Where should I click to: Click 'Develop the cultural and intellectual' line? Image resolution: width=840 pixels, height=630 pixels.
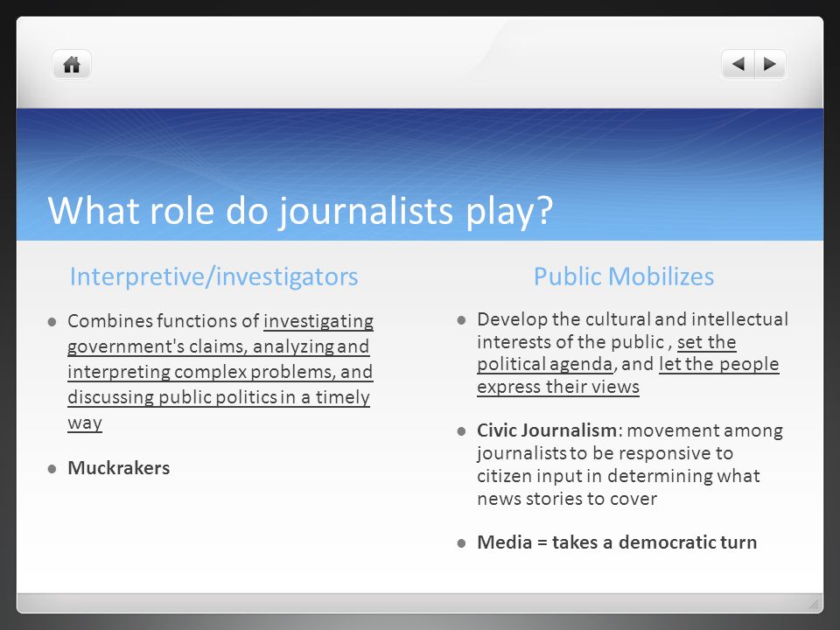coord(633,319)
